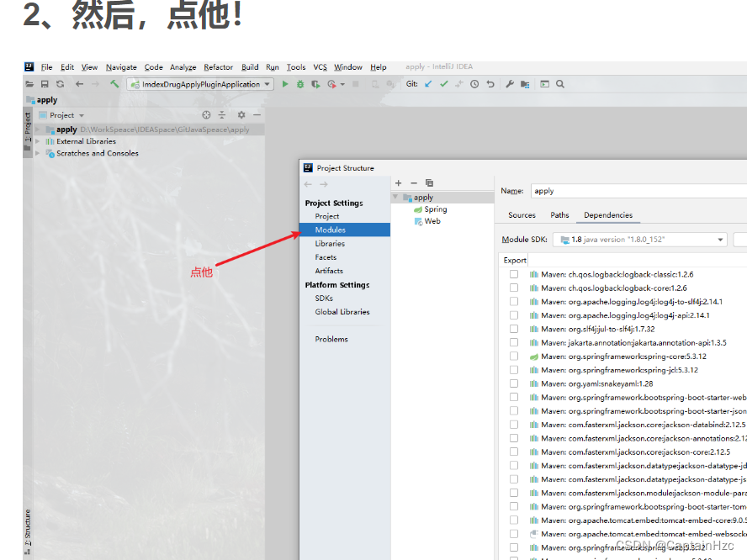This screenshot has width=747, height=560.
Task: Click the back arrow in Project Structure
Action: (x=308, y=184)
